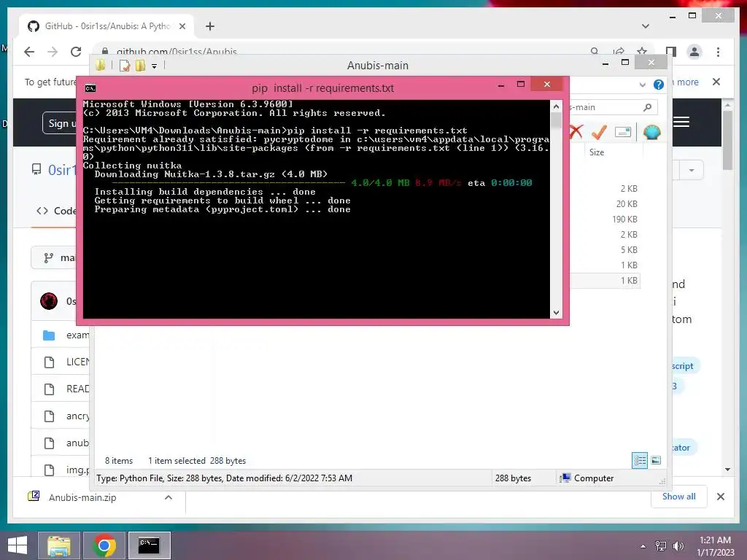Click New folder icon in quick access toolbar

pyautogui.click(x=140, y=65)
